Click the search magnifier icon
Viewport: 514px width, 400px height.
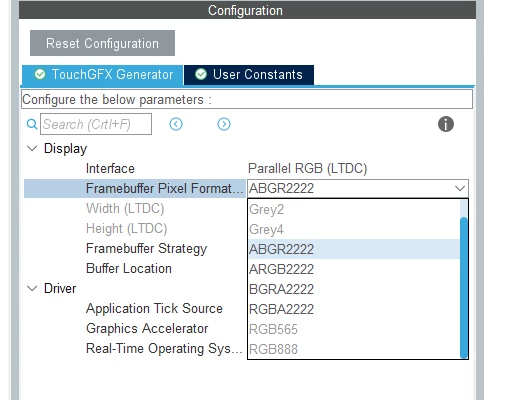point(32,124)
